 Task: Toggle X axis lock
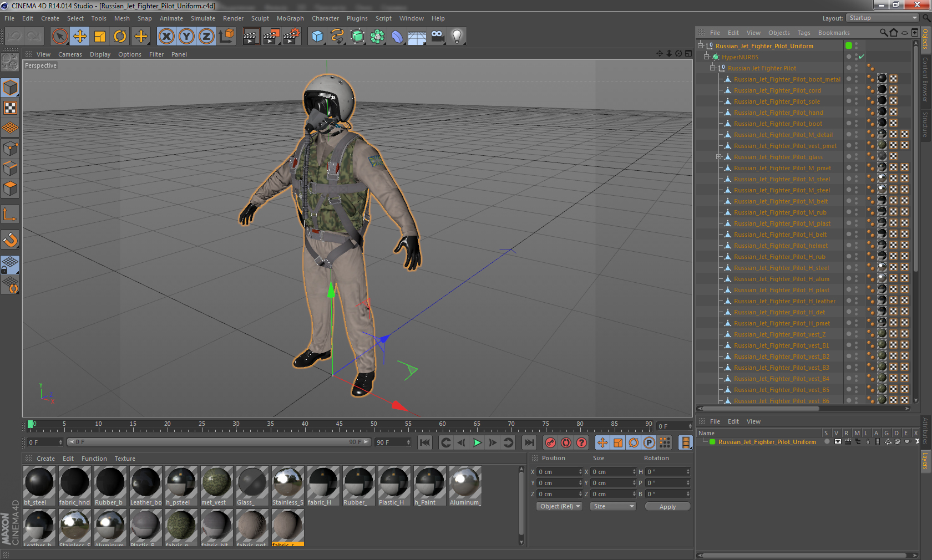[x=166, y=37]
